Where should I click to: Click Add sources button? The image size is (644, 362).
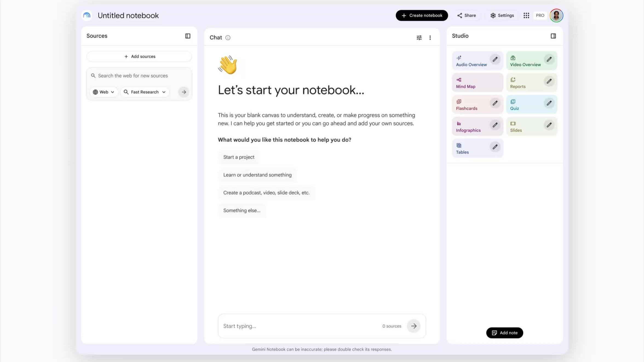[139, 56]
